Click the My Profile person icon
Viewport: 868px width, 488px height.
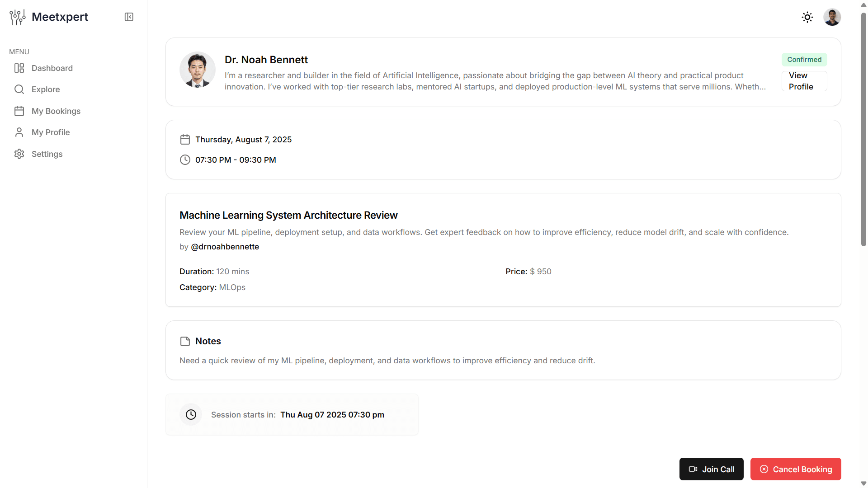(19, 132)
